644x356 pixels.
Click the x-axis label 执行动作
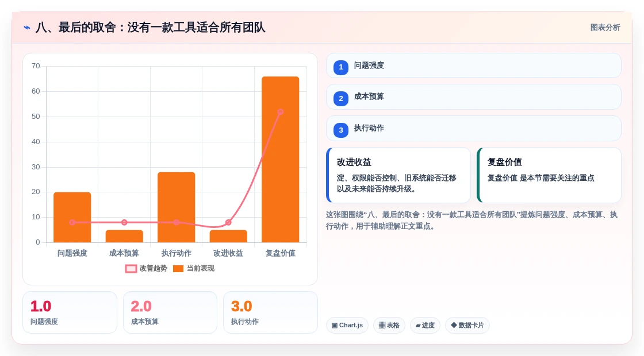[176, 253]
